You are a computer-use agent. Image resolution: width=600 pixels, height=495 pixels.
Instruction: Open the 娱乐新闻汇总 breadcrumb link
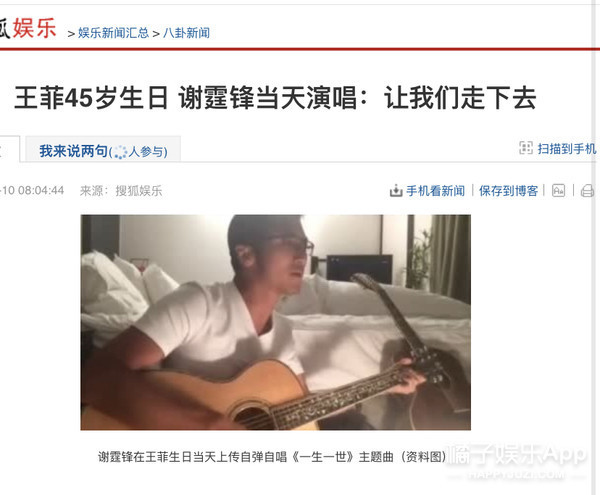click(x=113, y=33)
